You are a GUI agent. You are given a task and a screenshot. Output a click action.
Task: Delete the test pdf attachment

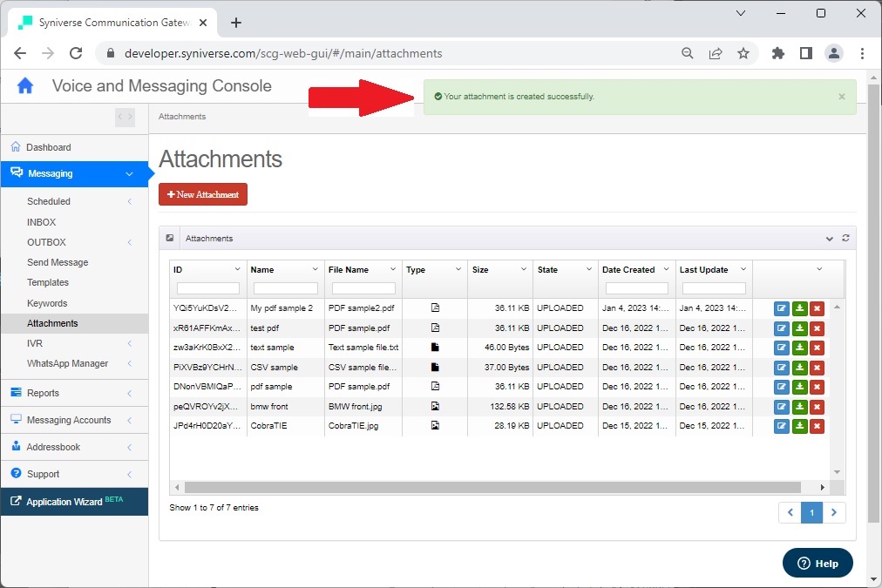[818, 328]
